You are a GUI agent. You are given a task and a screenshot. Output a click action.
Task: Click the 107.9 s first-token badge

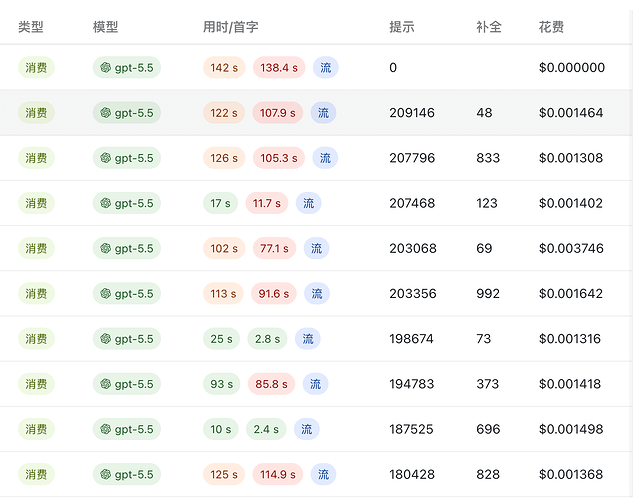tap(278, 113)
